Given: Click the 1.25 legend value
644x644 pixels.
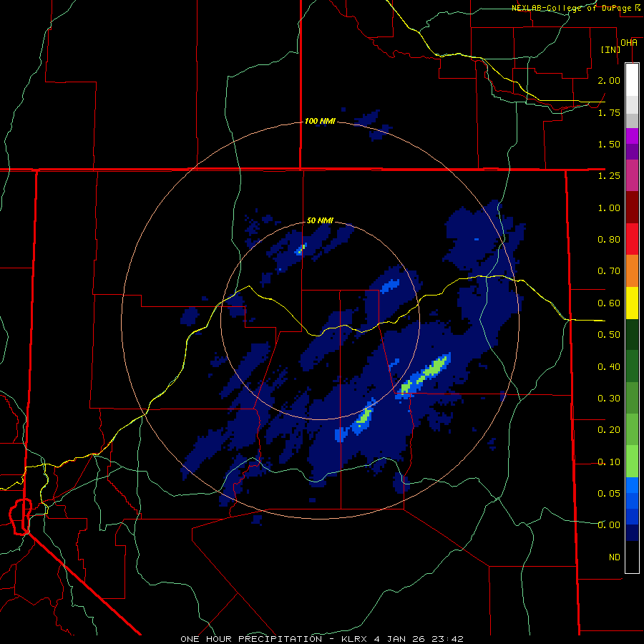Looking at the screenshot, I should 609,176.
